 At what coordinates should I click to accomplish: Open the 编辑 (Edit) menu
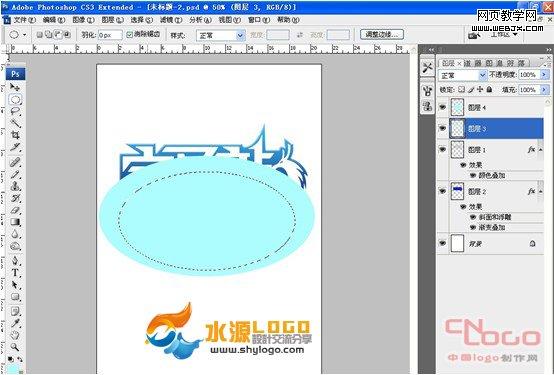coord(54,20)
